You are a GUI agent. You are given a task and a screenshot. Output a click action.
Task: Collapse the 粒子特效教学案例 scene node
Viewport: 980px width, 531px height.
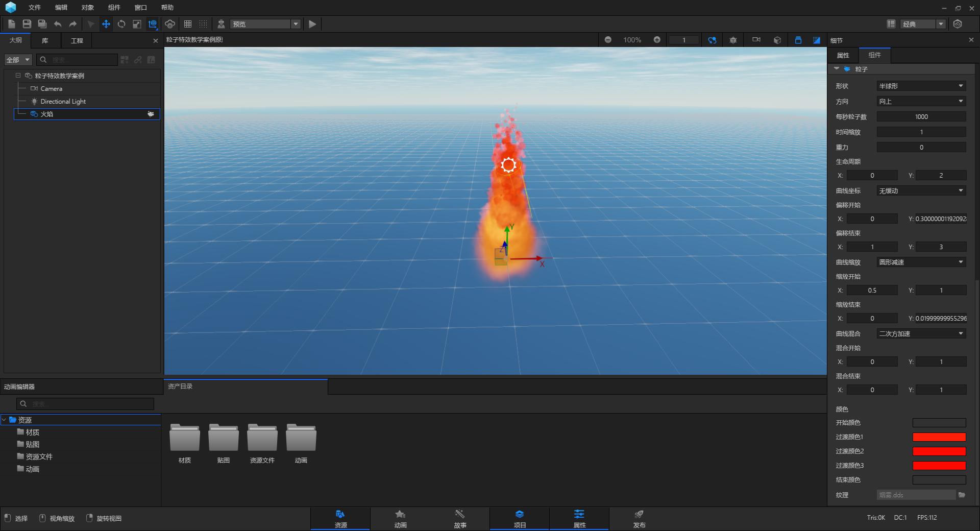click(18, 76)
